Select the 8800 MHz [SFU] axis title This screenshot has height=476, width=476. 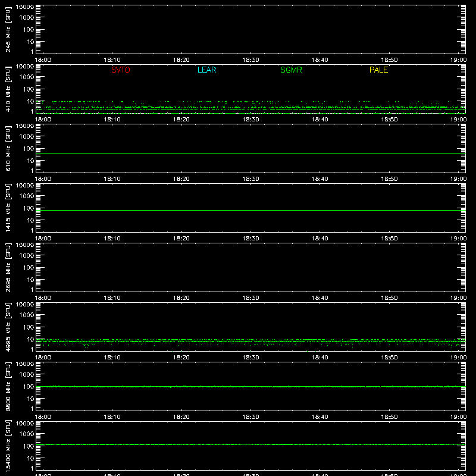coord(8,386)
